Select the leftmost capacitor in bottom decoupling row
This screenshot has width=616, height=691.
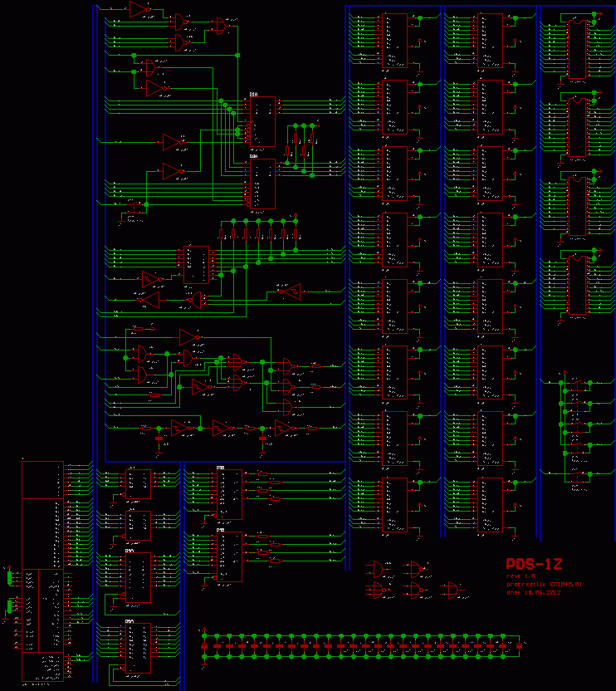203,645
